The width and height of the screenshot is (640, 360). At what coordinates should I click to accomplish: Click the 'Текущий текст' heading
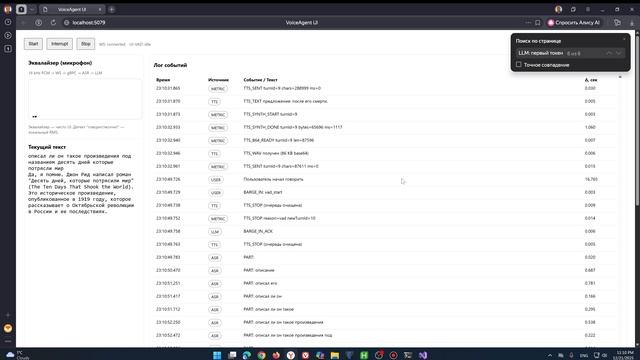coord(47,147)
